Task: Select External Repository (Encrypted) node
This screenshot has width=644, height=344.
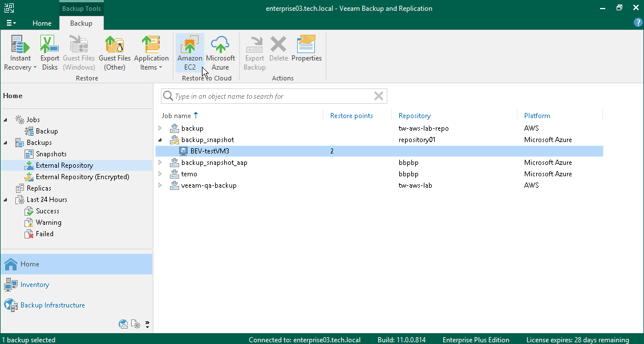Action: pyautogui.click(x=82, y=177)
